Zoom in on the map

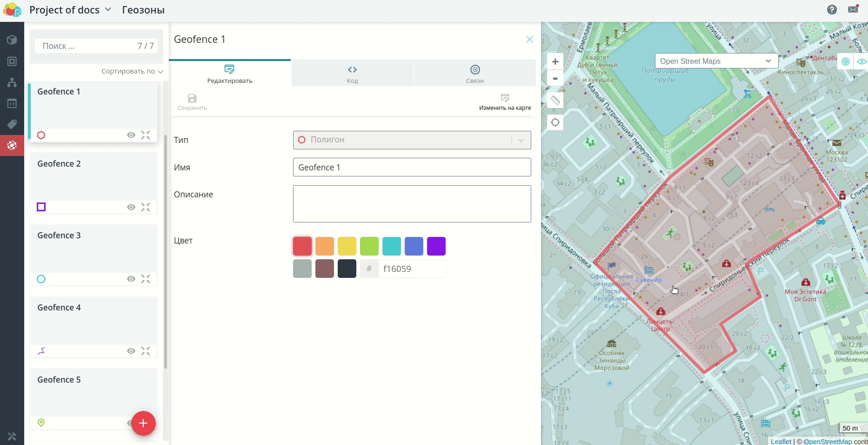point(555,61)
